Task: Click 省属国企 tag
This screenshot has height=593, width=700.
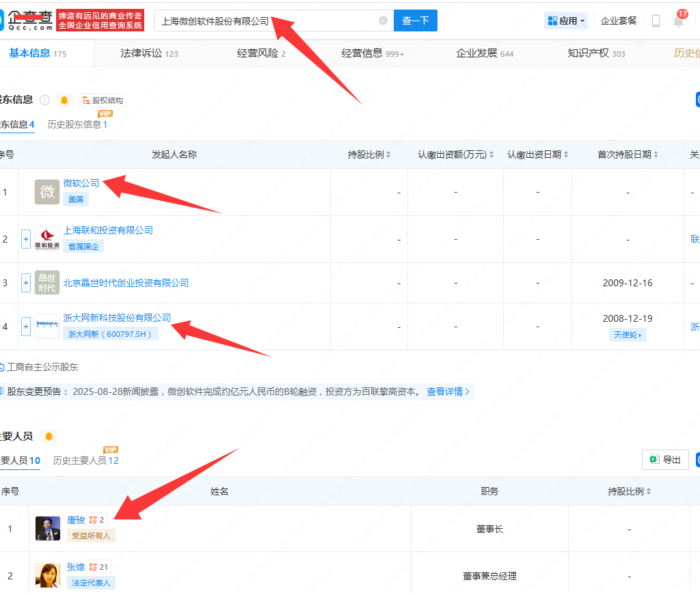Action: coord(83,247)
